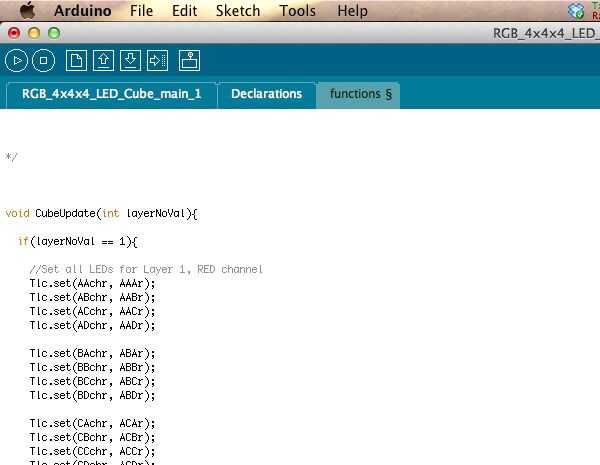Click the menu bar status icon
This screenshot has width=600, height=465.
click(x=576, y=10)
